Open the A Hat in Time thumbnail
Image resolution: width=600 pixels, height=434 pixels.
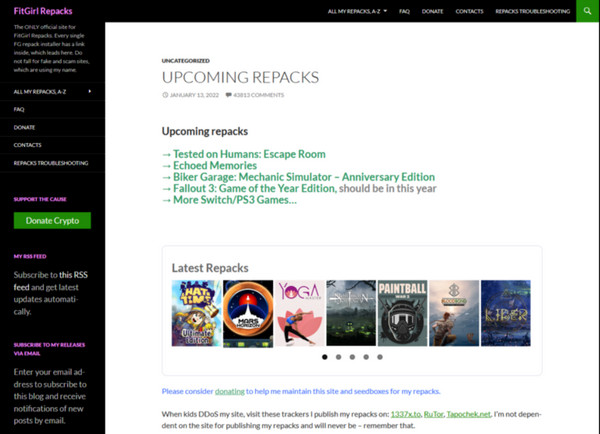click(196, 313)
